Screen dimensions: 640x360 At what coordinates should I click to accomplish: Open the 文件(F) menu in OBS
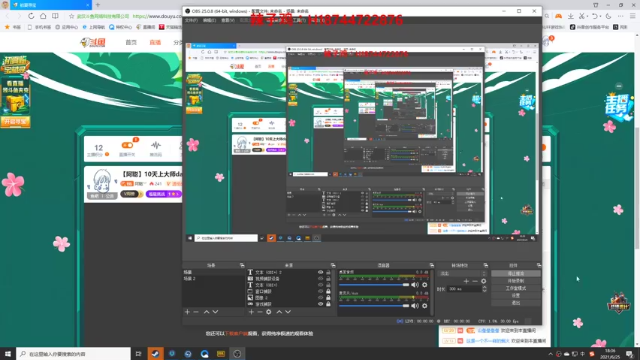click(x=191, y=20)
